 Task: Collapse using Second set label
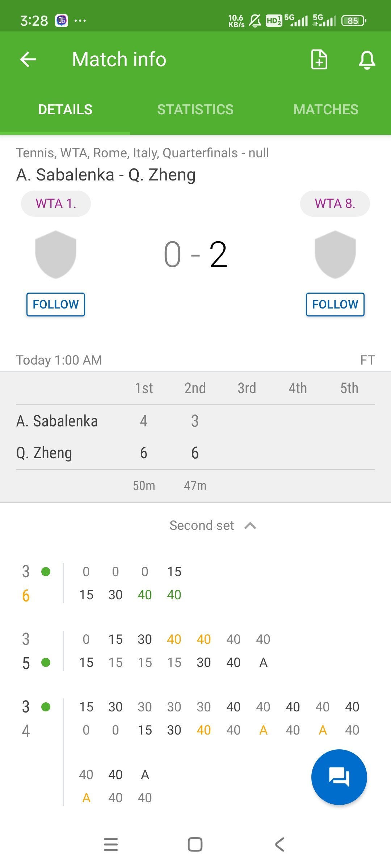tap(202, 526)
